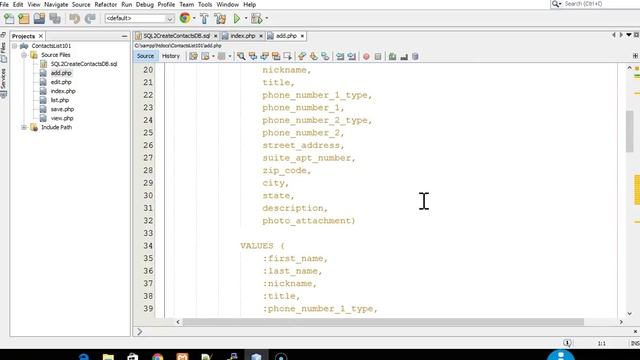Viewport: 640px width, 360px height.
Task: Switch to History view of add.php
Action: (171, 56)
